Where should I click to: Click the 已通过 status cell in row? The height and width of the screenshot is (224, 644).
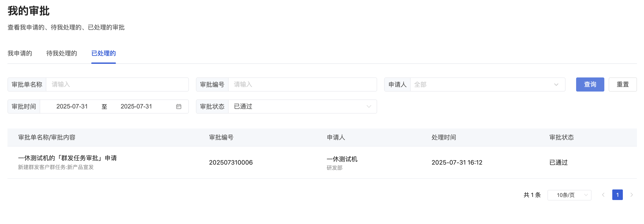[x=558, y=163]
